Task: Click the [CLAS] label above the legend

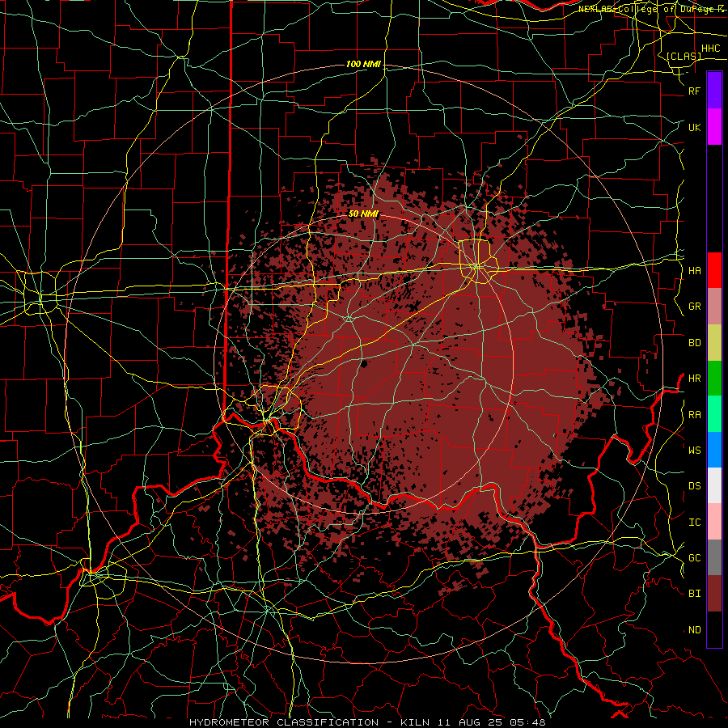Action: tap(684, 56)
